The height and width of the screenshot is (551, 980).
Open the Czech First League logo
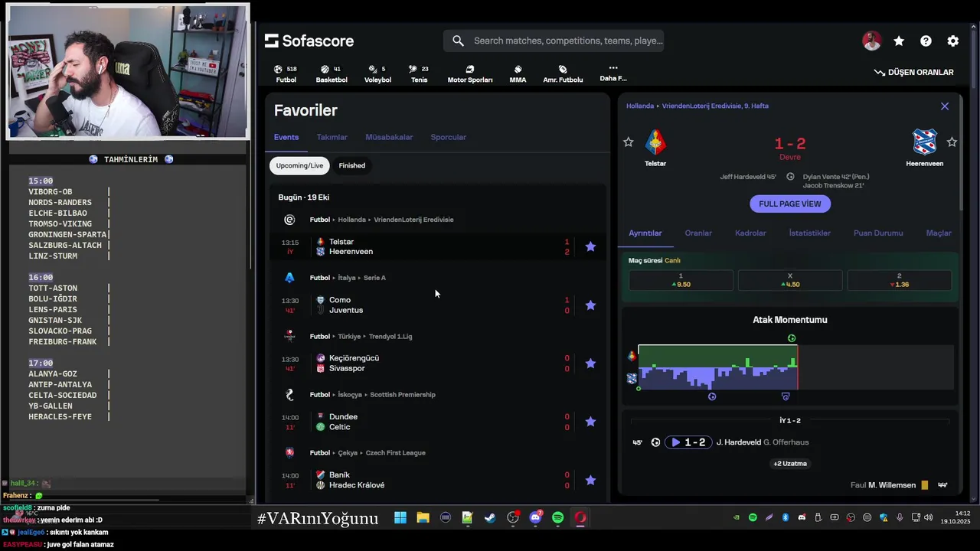pyautogui.click(x=289, y=453)
